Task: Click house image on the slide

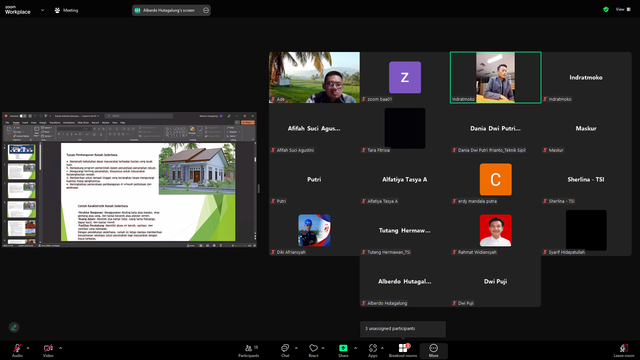Action: point(197,168)
